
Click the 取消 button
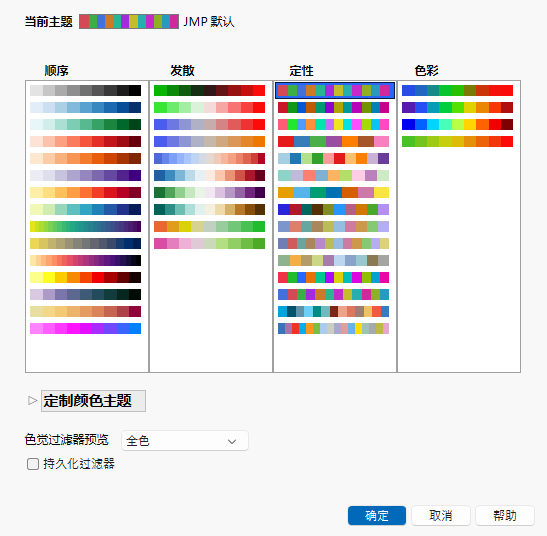click(x=441, y=515)
